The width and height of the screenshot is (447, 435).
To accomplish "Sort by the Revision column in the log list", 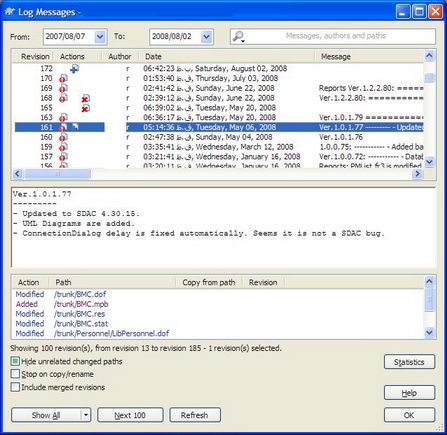I will (x=35, y=57).
